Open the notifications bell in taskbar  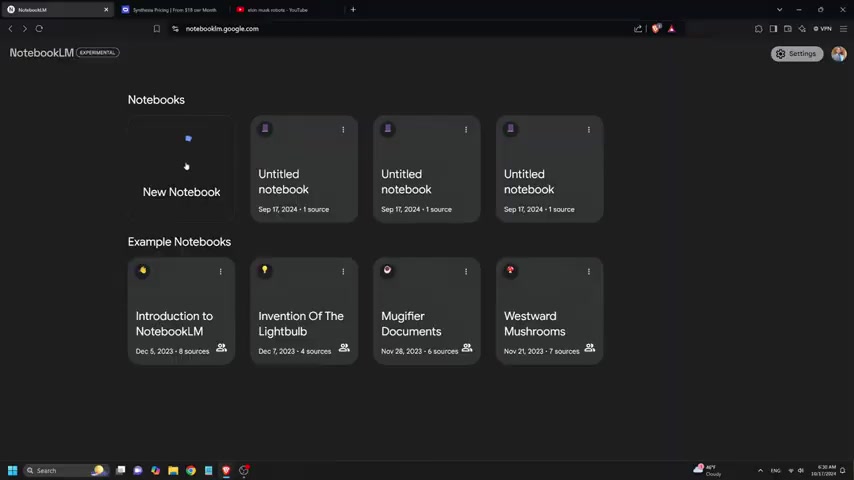point(843,470)
